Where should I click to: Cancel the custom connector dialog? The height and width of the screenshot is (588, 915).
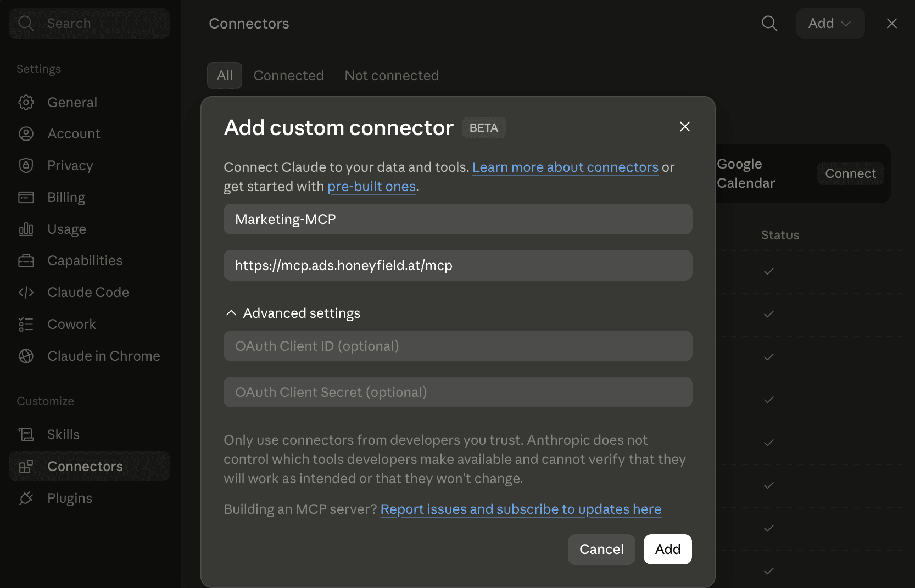[x=601, y=549]
